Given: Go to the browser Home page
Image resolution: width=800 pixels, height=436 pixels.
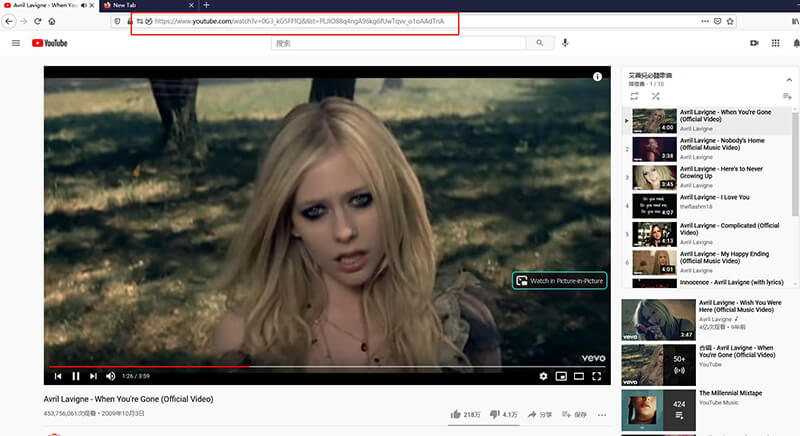Looking at the screenshot, I should pyautogui.click(x=52, y=21).
